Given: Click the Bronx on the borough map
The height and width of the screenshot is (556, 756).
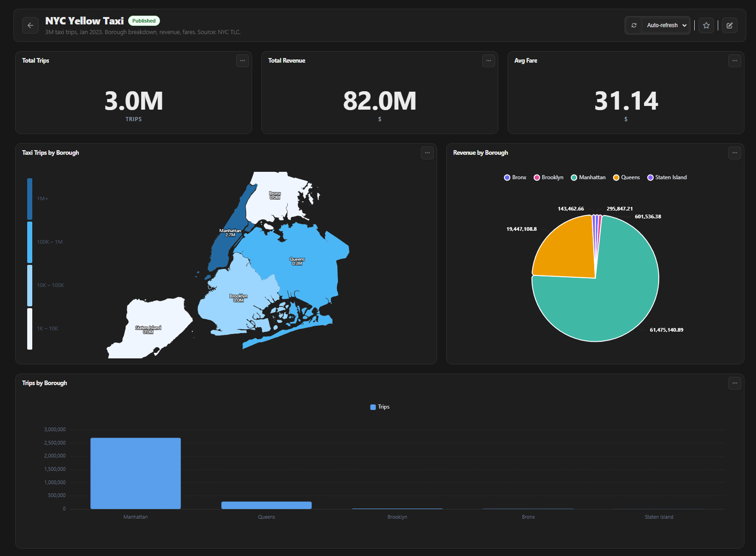Looking at the screenshot, I should (x=275, y=196).
